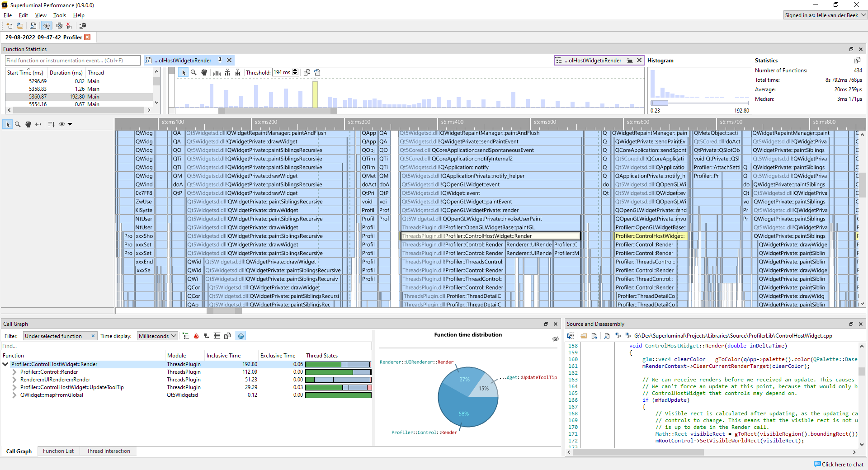
Task: Expand the Renderer::UIRenderer::Render tree node
Action: tap(14, 380)
